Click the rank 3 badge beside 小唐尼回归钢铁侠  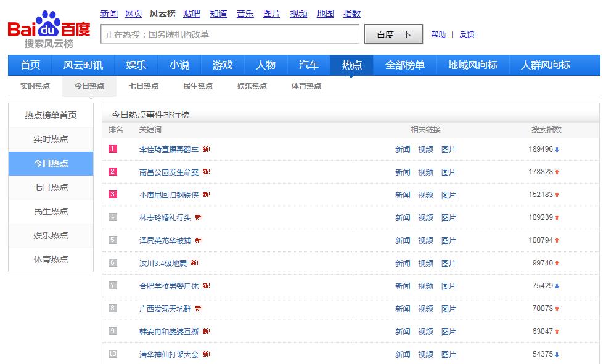(x=113, y=195)
